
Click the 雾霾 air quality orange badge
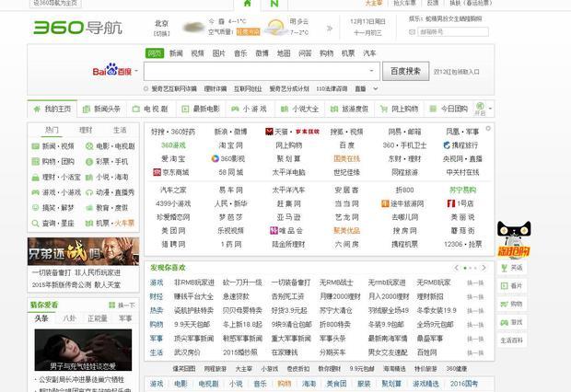248,32
